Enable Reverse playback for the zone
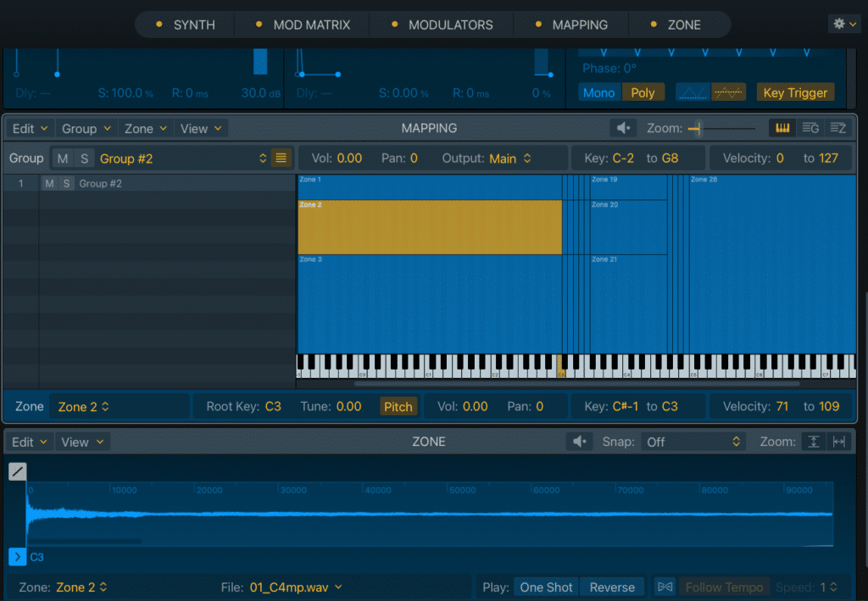 click(x=612, y=587)
